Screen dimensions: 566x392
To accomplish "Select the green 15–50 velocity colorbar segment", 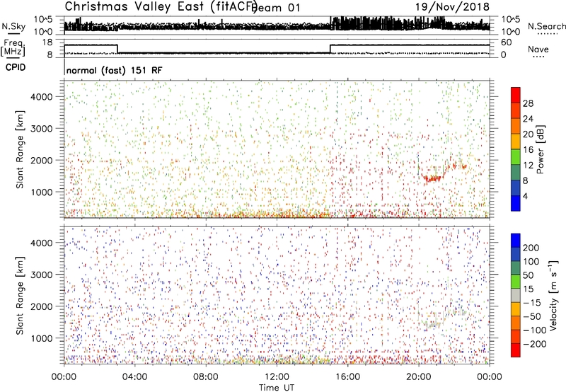I will coord(516,282).
